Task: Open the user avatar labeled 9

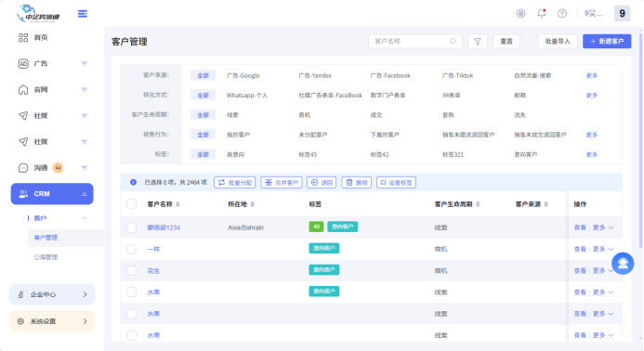Action: [x=622, y=14]
